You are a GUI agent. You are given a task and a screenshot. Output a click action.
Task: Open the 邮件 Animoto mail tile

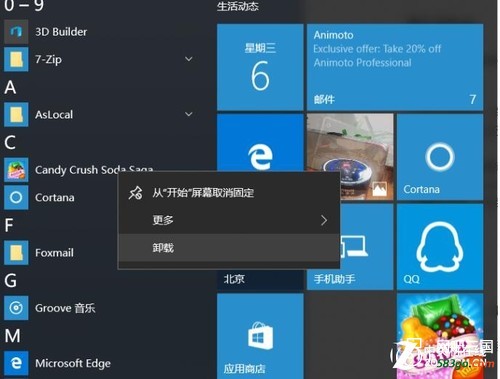pos(395,67)
